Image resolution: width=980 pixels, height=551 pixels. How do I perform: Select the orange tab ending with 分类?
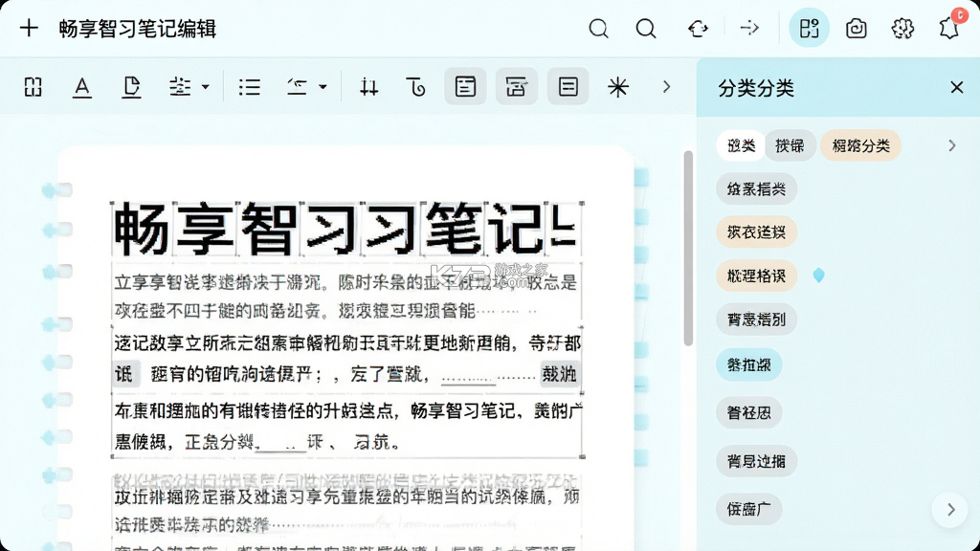860,145
